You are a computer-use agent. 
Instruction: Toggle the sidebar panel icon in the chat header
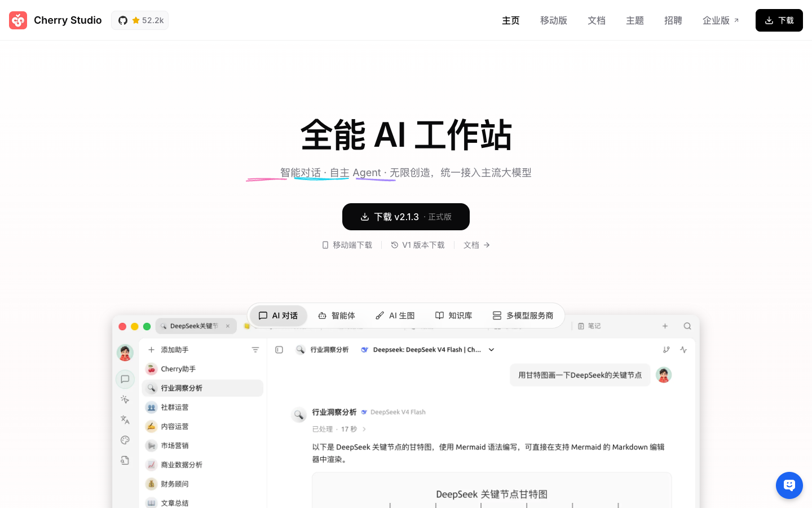coord(279,350)
